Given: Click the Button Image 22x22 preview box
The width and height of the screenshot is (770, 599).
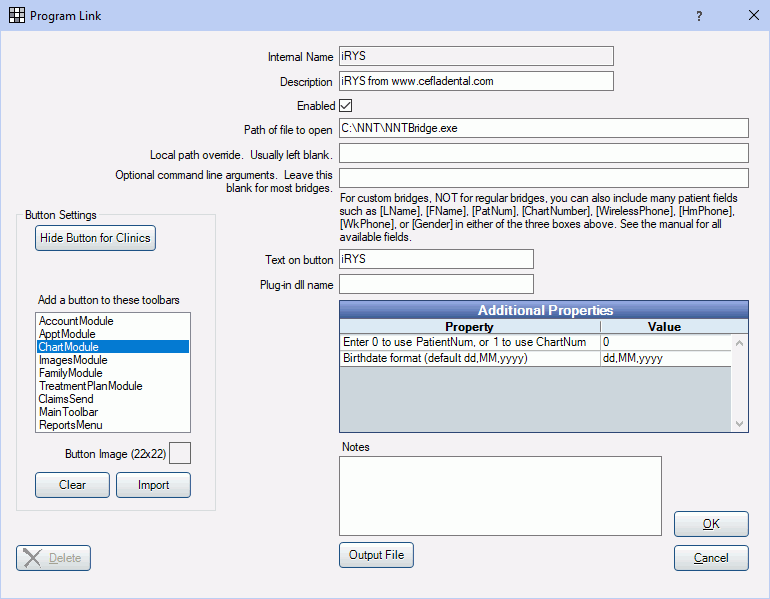Looking at the screenshot, I should [x=180, y=453].
